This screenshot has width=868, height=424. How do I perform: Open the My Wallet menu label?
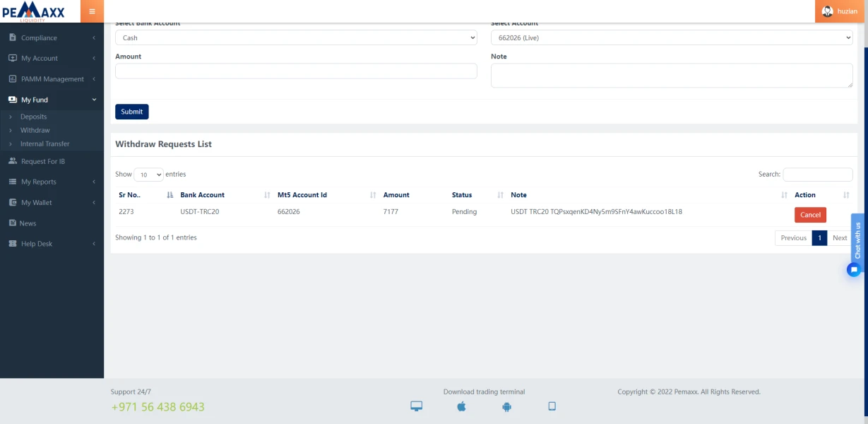tap(37, 203)
